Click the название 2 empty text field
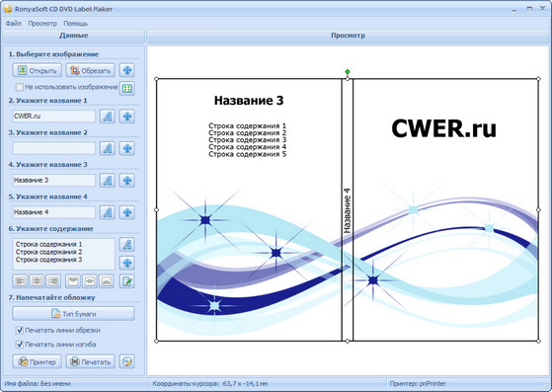This screenshot has width=552, height=392. [x=54, y=148]
